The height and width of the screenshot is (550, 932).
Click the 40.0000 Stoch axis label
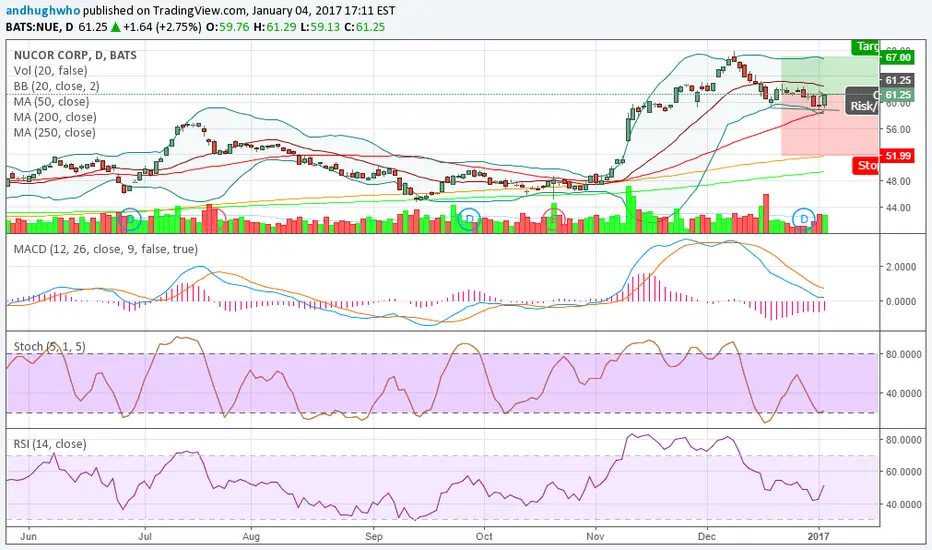[903, 394]
